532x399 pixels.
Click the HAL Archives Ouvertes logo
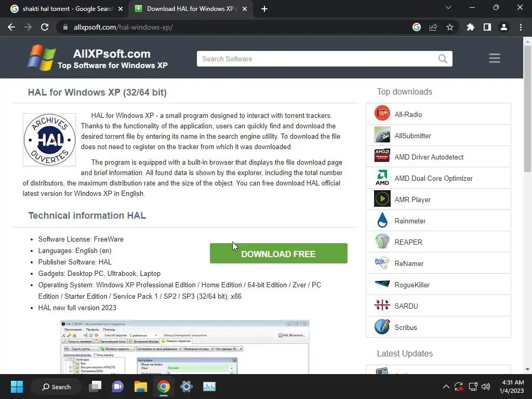(49, 140)
